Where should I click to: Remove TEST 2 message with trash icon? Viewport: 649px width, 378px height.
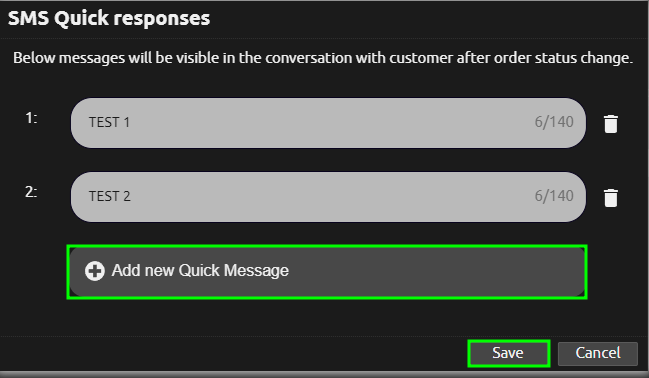(x=611, y=197)
